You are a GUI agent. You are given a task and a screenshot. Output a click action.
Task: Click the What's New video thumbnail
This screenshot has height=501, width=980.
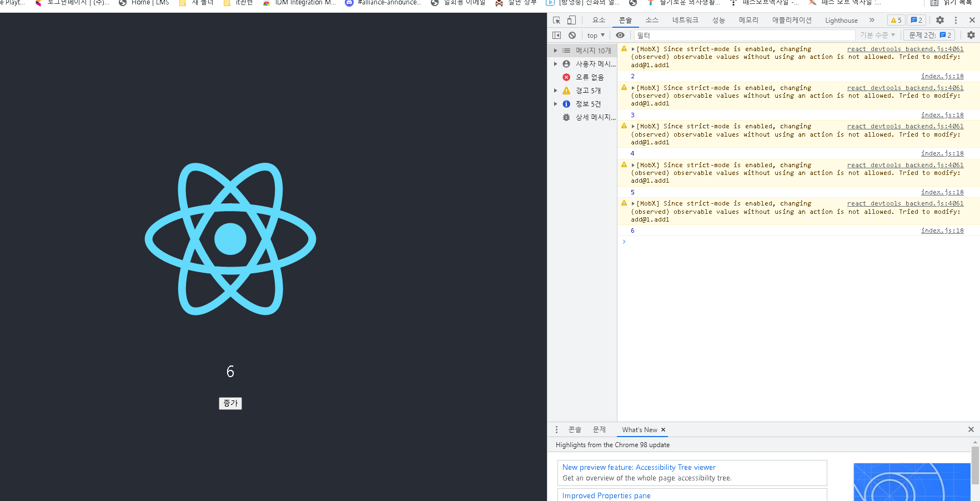912,482
